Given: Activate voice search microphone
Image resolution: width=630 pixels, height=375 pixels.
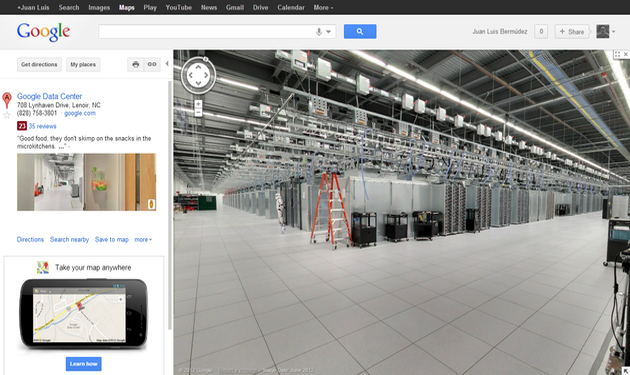Looking at the screenshot, I should [x=319, y=32].
